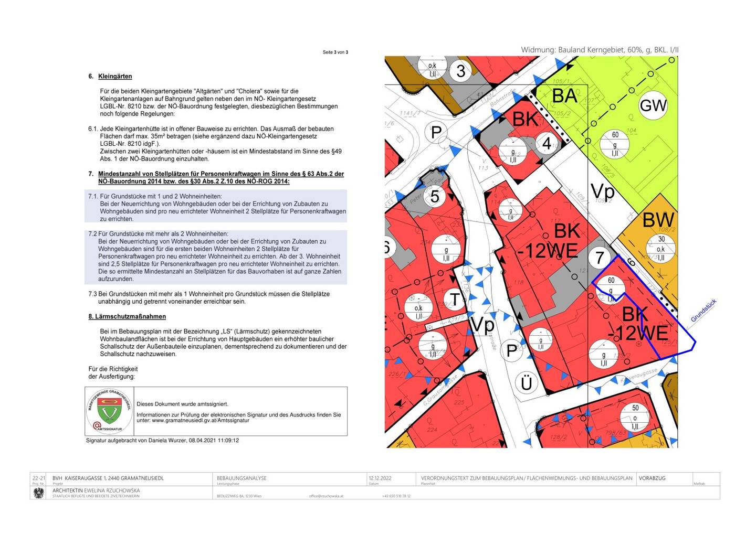Click the circled GW symbol in the green zone
The height and width of the screenshot is (534, 756).
click(x=653, y=105)
